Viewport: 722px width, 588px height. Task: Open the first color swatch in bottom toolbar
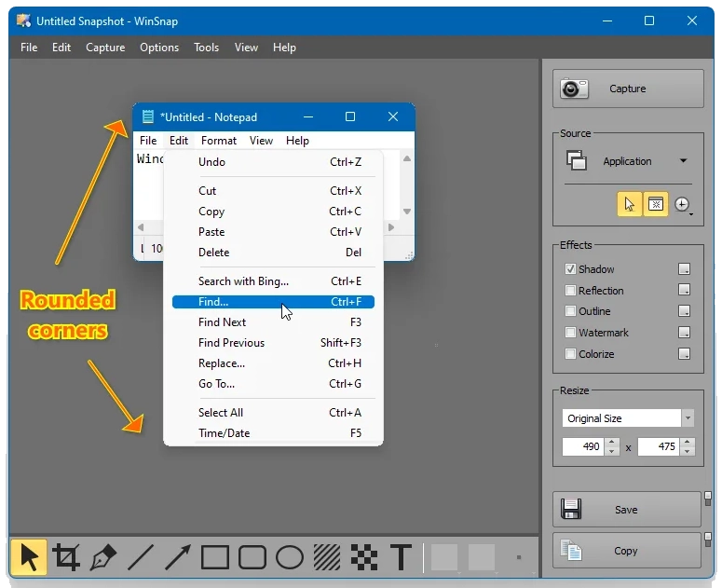(444, 557)
